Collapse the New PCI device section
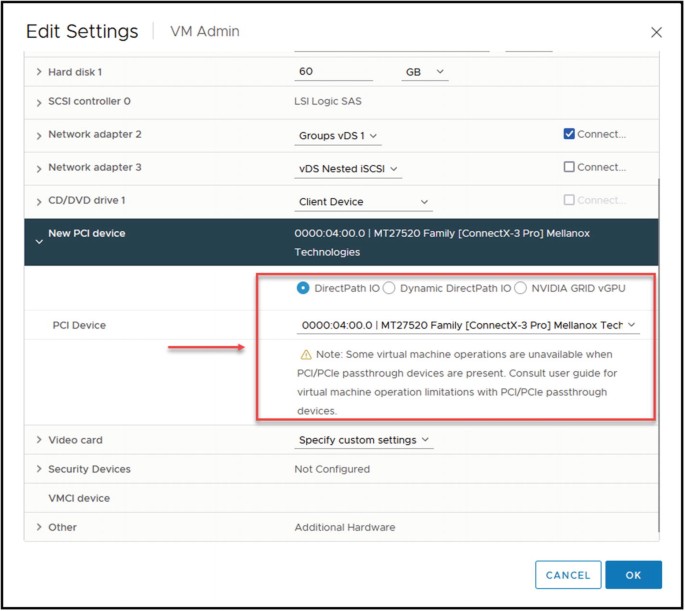 point(39,241)
